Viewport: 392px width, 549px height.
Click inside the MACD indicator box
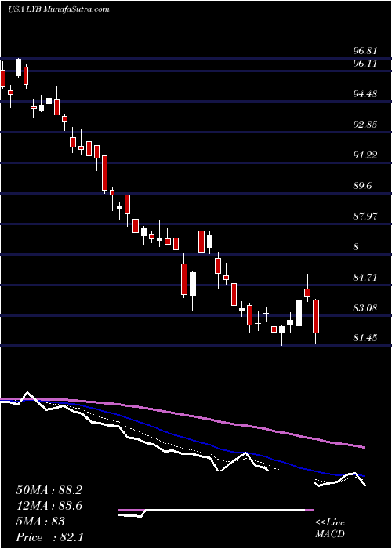(216, 510)
